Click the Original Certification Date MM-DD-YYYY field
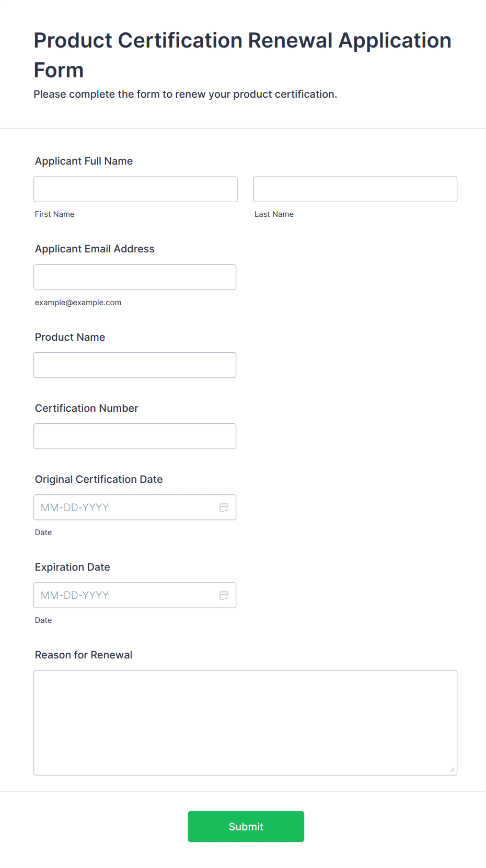The height and width of the screenshot is (868, 486). click(125, 507)
